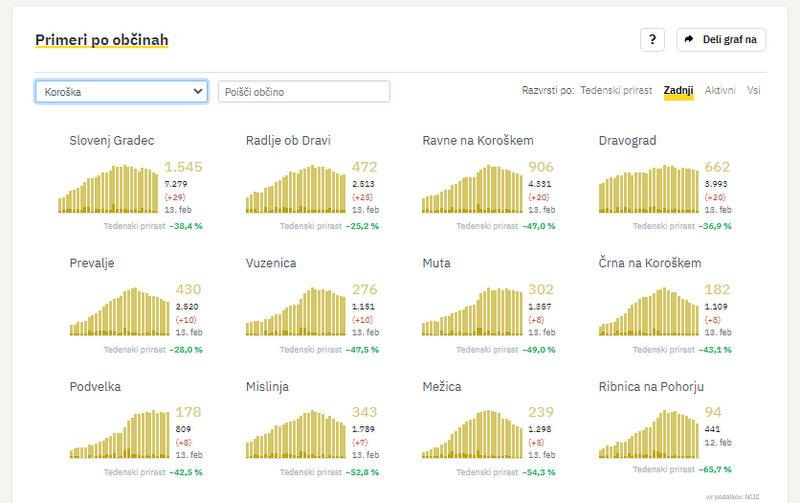Click the Poišči občino search field
Image resolution: width=800 pixels, height=503 pixels.
[x=304, y=92]
